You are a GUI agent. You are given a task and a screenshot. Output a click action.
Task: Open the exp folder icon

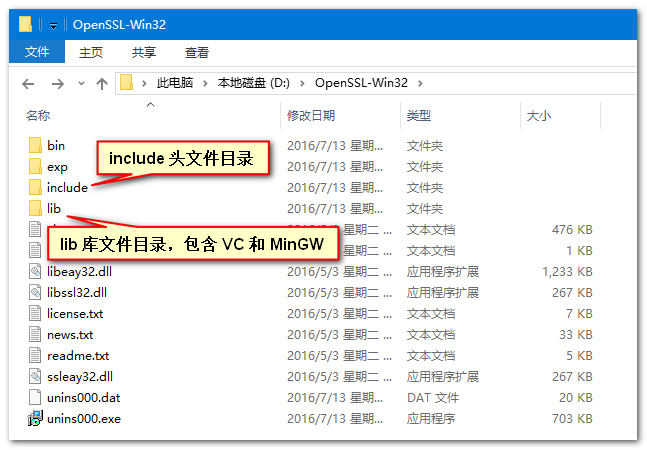[35, 167]
